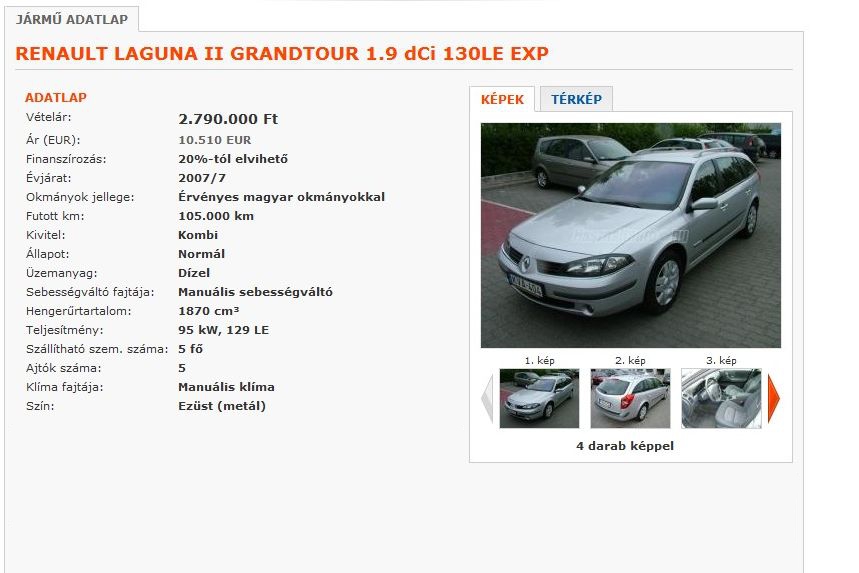Open the KÉPEK tab
This screenshot has height=573, width=859.
point(502,99)
